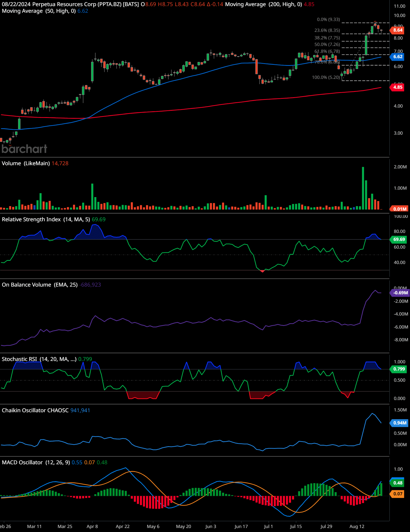This screenshot has height=532, width=410.
Task: Click the On Balance Volume value -686,923
Action: point(90,285)
